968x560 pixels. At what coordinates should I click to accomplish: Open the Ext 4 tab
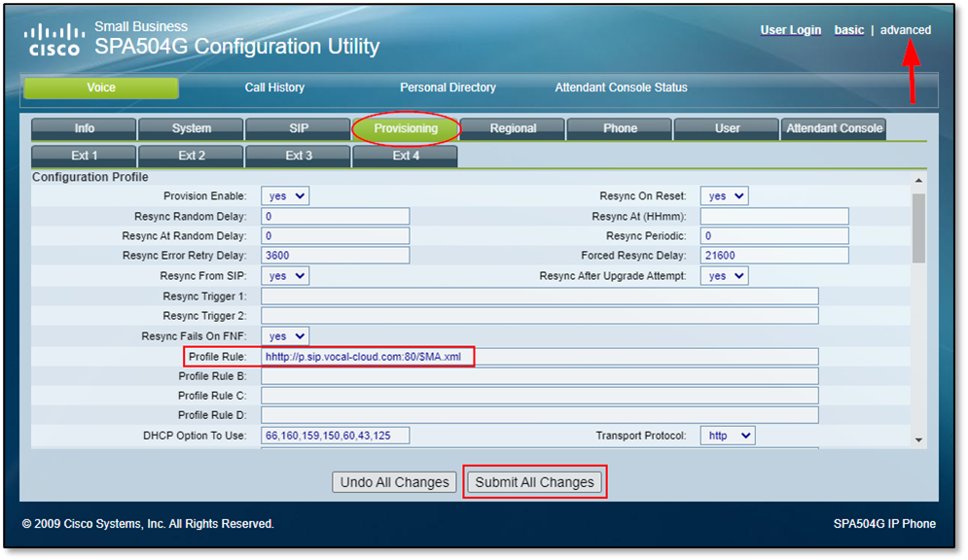pos(406,156)
